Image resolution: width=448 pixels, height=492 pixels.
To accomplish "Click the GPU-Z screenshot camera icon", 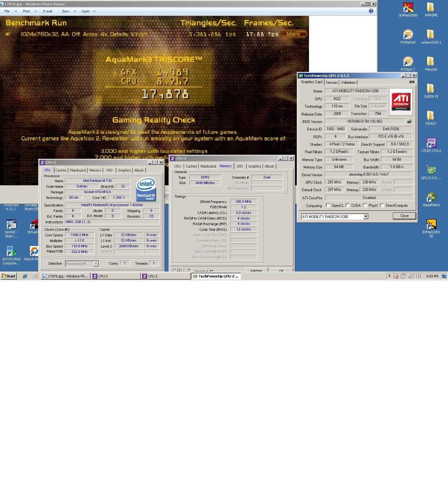I will [412, 82].
